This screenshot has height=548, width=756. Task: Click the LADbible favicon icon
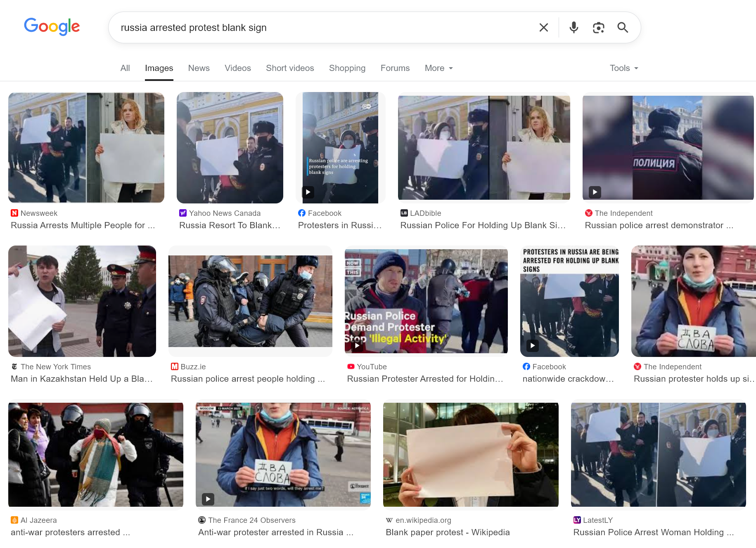tap(404, 213)
